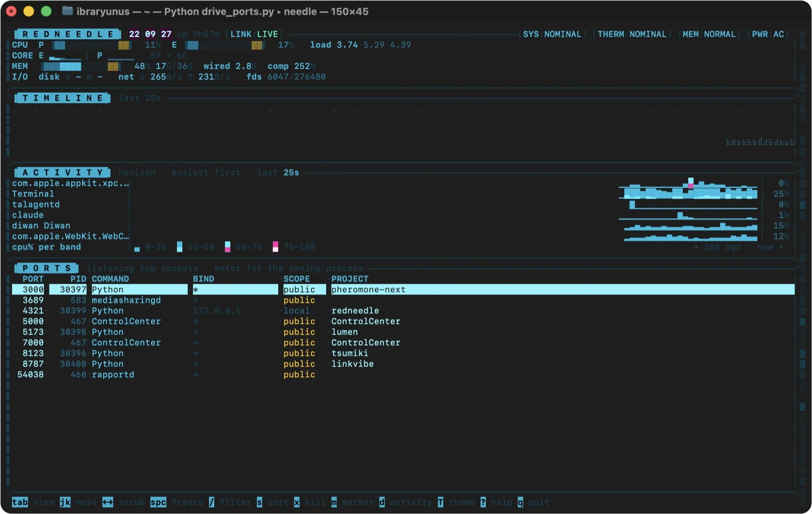Click the 25-50 cpu band legend swatch

[x=180, y=247]
